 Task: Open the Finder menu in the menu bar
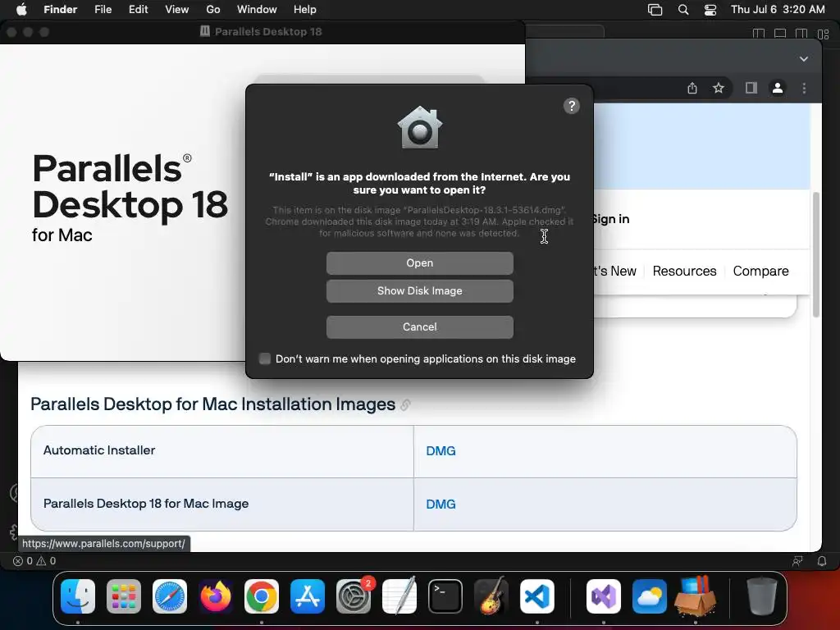[x=60, y=9]
